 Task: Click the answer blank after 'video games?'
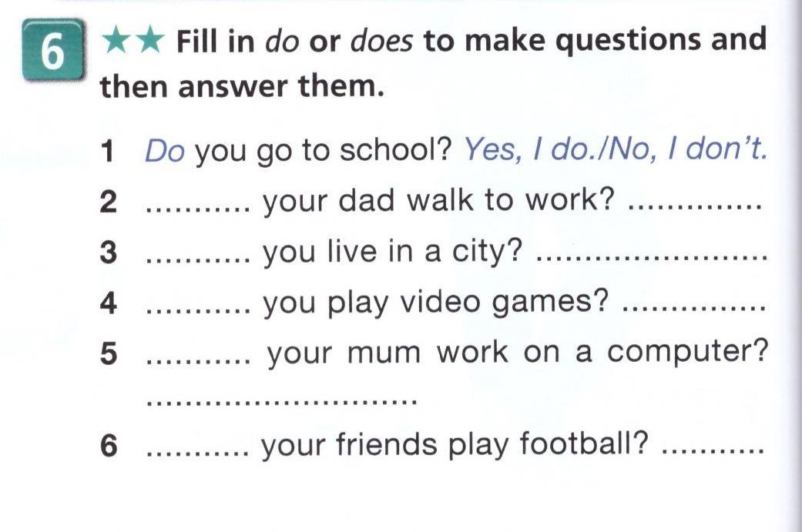pyautogui.click(x=691, y=311)
